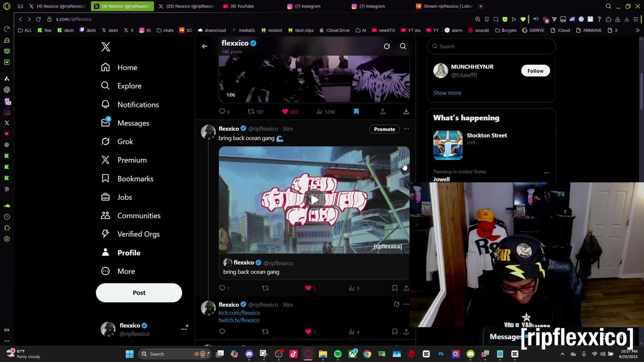The image size is (644, 362).
Task: Click the Grok icon on kick.com link post
Action: [x=396, y=305]
